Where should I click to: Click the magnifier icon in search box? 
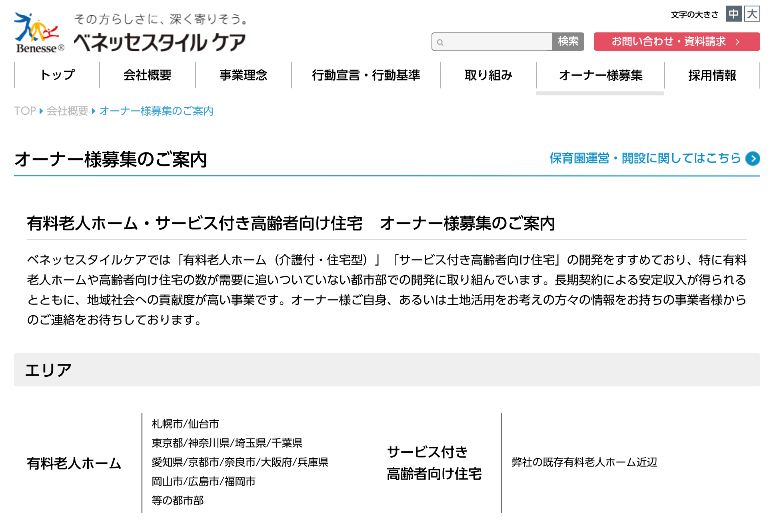(x=440, y=42)
